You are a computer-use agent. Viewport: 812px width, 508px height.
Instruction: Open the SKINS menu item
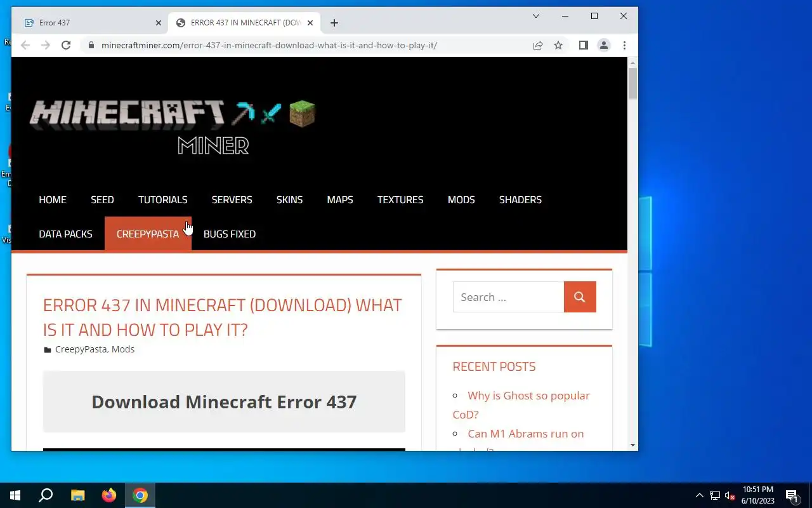289,199
